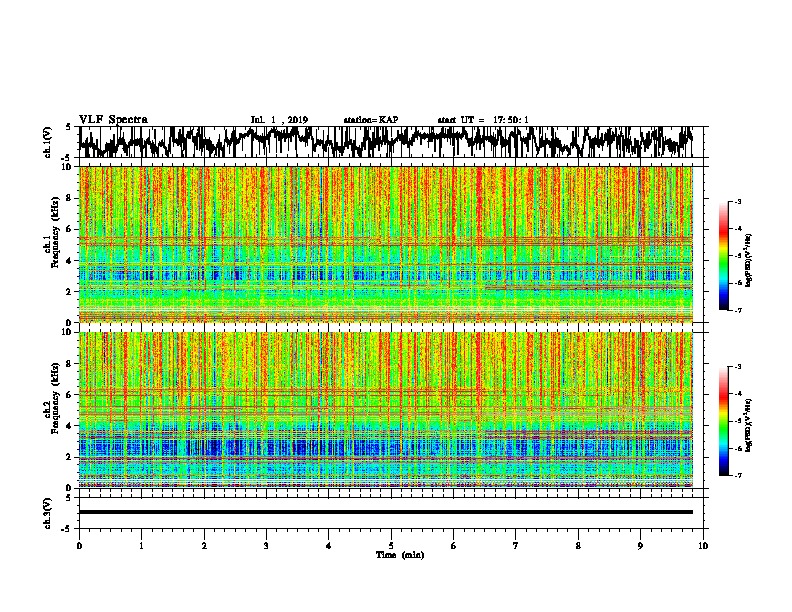Click the "station=KAP" header label
Screen dimensions: 792x612
(371, 120)
